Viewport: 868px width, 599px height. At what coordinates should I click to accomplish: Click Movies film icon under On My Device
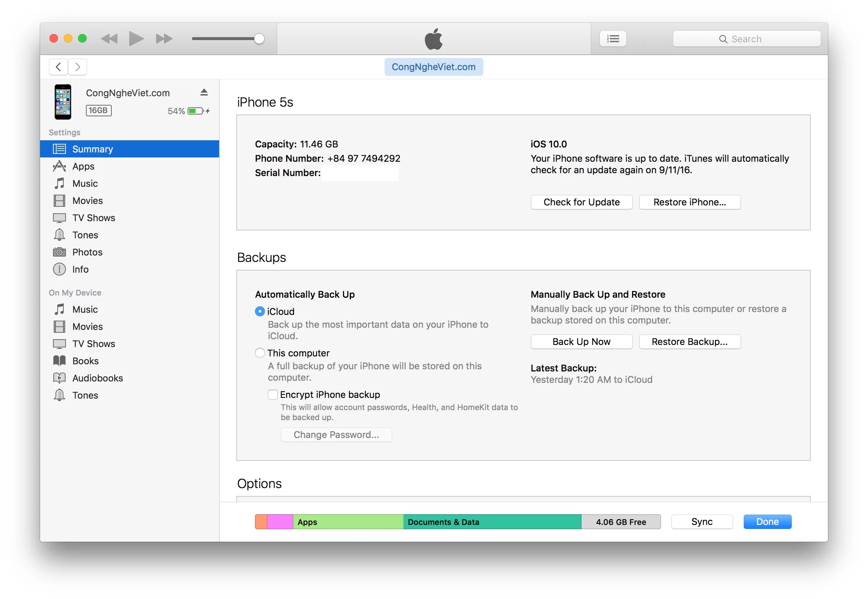pyautogui.click(x=59, y=327)
